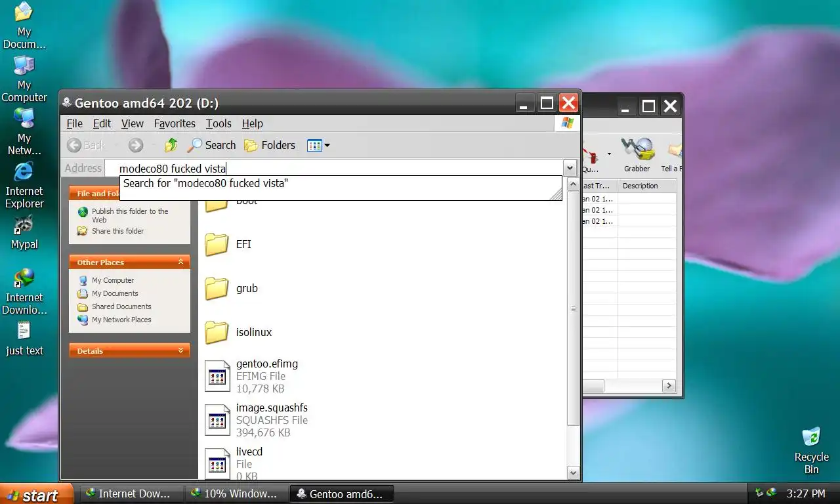Open the View menu
The height and width of the screenshot is (504, 840).
132,123
